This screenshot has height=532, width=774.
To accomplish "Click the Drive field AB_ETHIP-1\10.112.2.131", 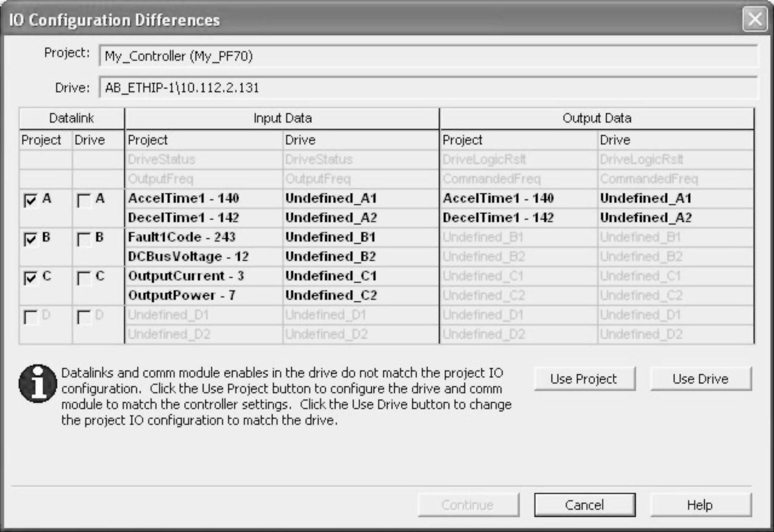I will (429, 88).
